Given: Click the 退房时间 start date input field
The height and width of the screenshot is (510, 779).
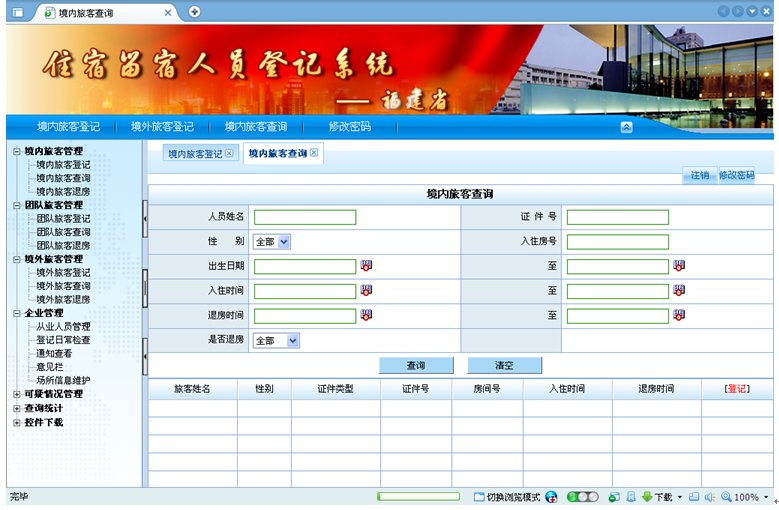Looking at the screenshot, I should 305,316.
